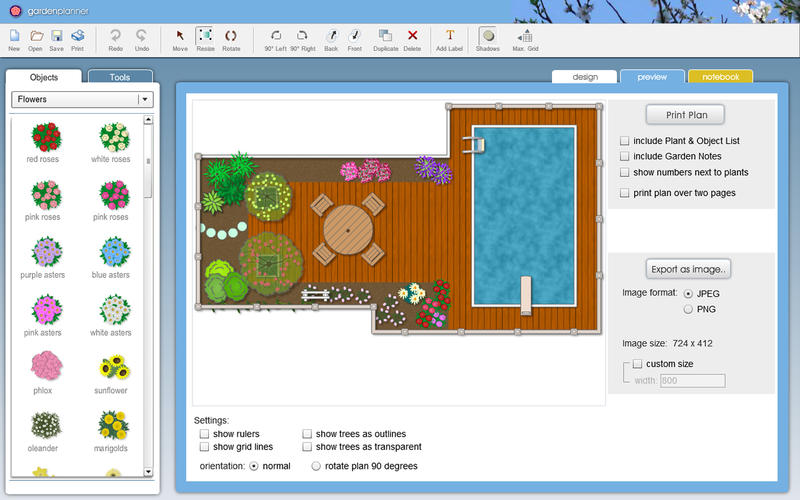This screenshot has width=800, height=500.
Task: Click the Rotate tool icon
Action: (231, 36)
